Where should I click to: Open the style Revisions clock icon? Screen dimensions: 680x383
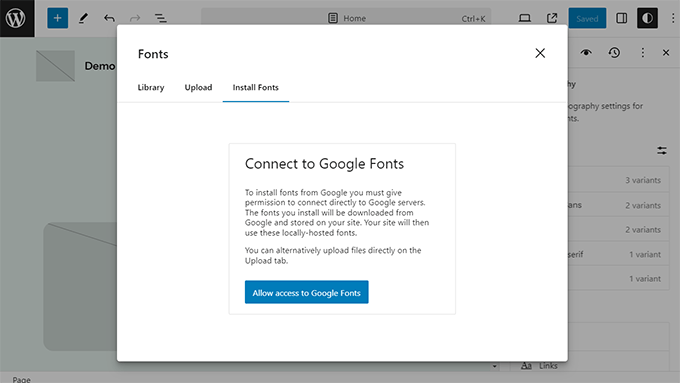(614, 53)
